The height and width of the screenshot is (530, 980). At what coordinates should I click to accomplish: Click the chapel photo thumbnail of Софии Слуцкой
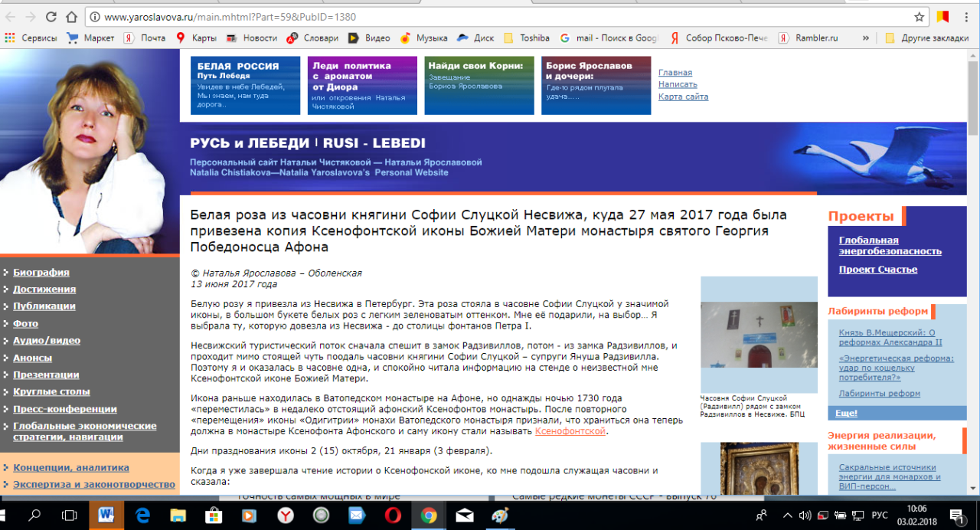pos(759,335)
